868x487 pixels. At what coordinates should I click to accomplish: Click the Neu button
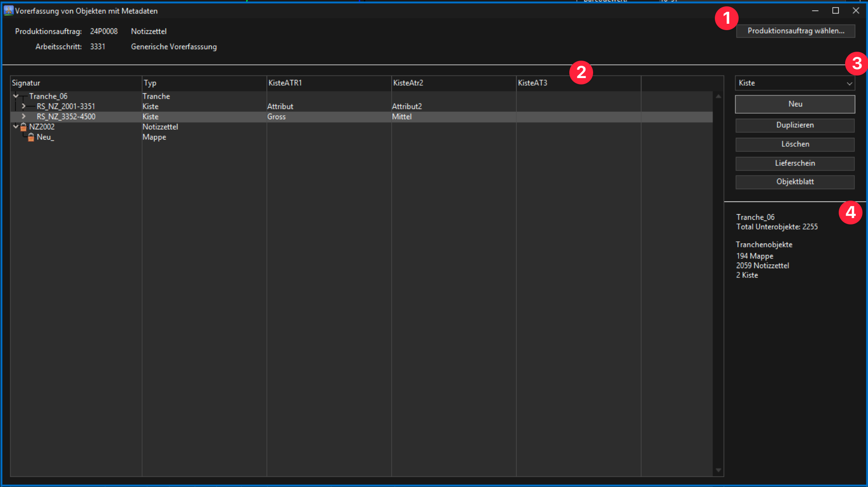(x=795, y=104)
